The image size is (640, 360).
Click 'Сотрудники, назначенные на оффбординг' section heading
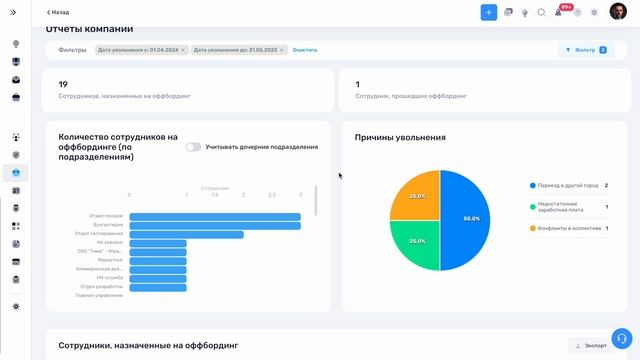[148, 345]
